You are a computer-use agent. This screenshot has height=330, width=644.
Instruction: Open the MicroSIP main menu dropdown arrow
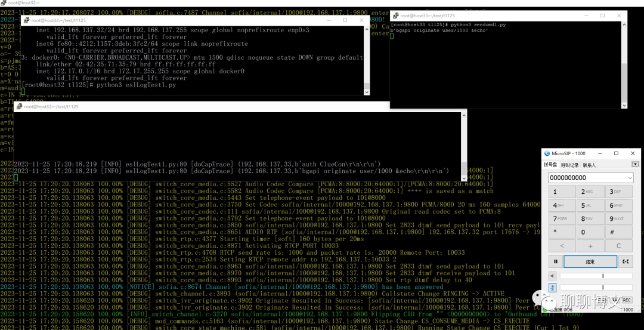point(636,164)
